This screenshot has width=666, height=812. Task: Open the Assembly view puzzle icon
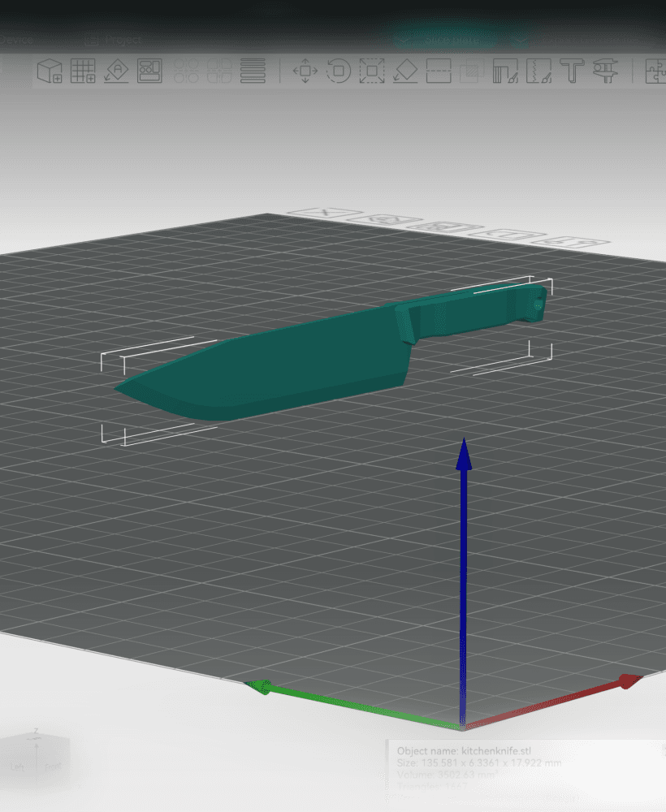[x=655, y=71]
